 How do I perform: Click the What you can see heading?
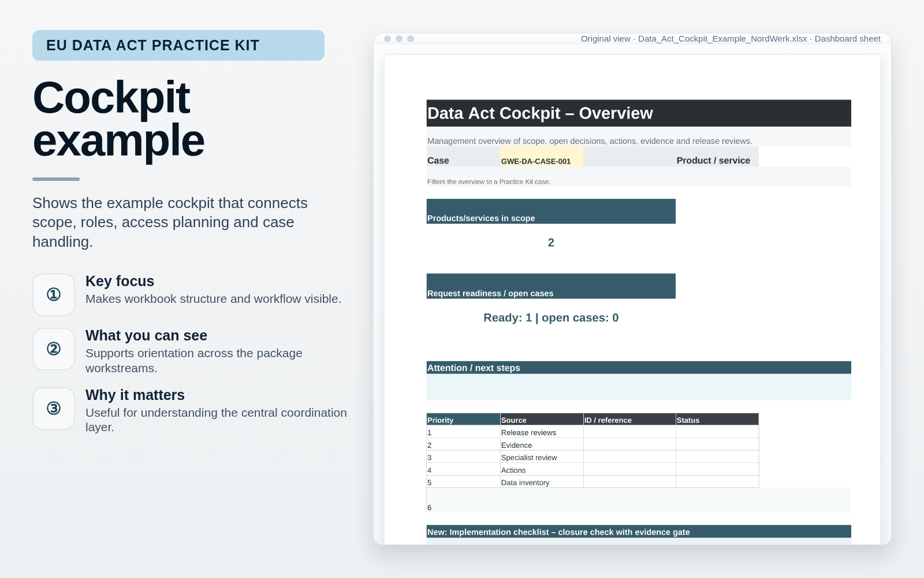(x=146, y=335)
